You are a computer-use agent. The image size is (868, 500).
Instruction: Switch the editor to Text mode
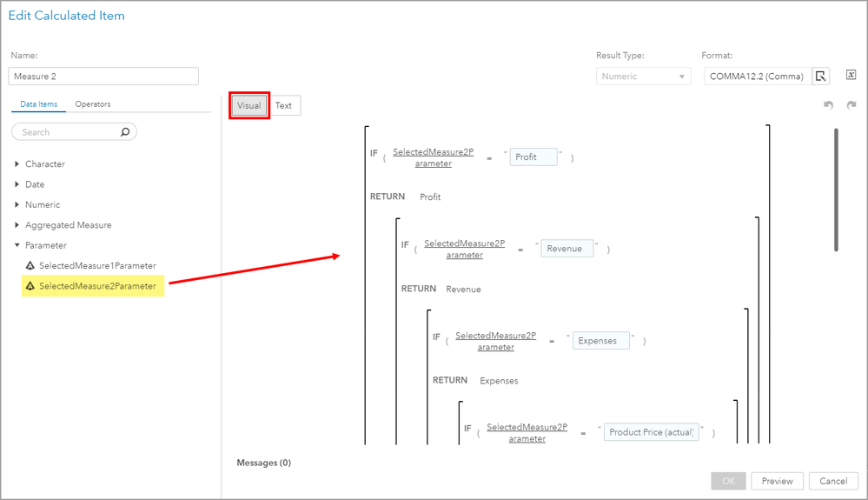(283, 106)
